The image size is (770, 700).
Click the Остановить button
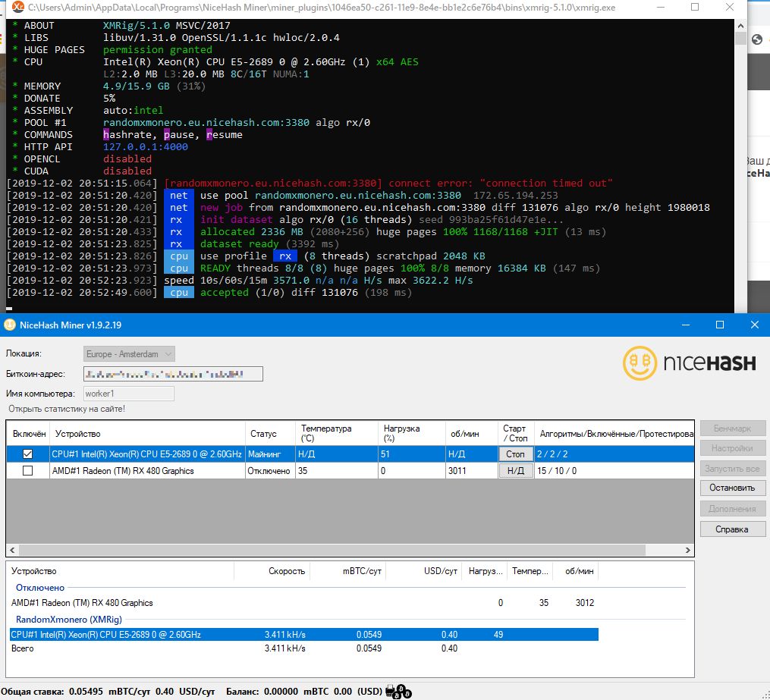pos(732,488)
